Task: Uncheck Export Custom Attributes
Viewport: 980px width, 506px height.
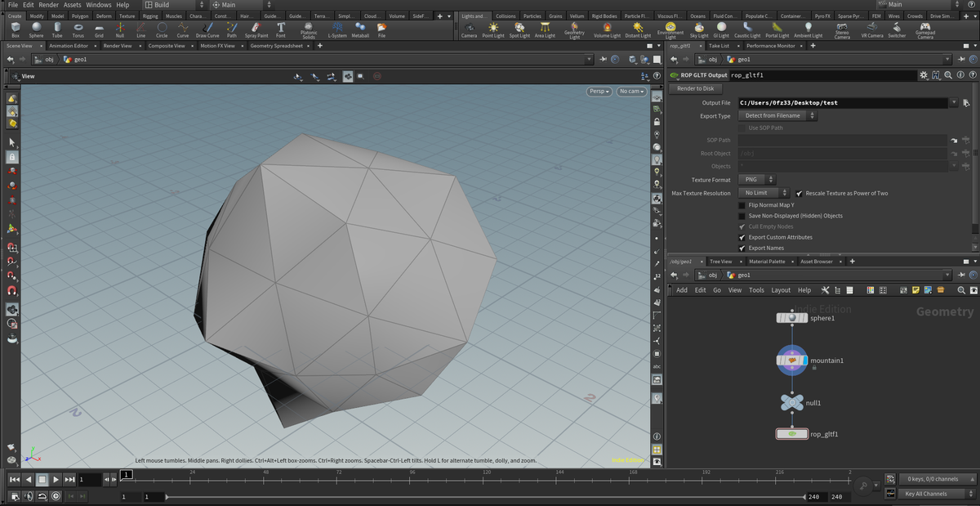Action: click(742, 237)
